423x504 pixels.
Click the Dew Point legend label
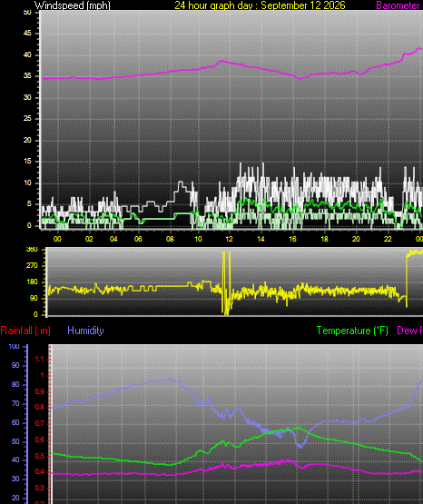coord(409,331)
